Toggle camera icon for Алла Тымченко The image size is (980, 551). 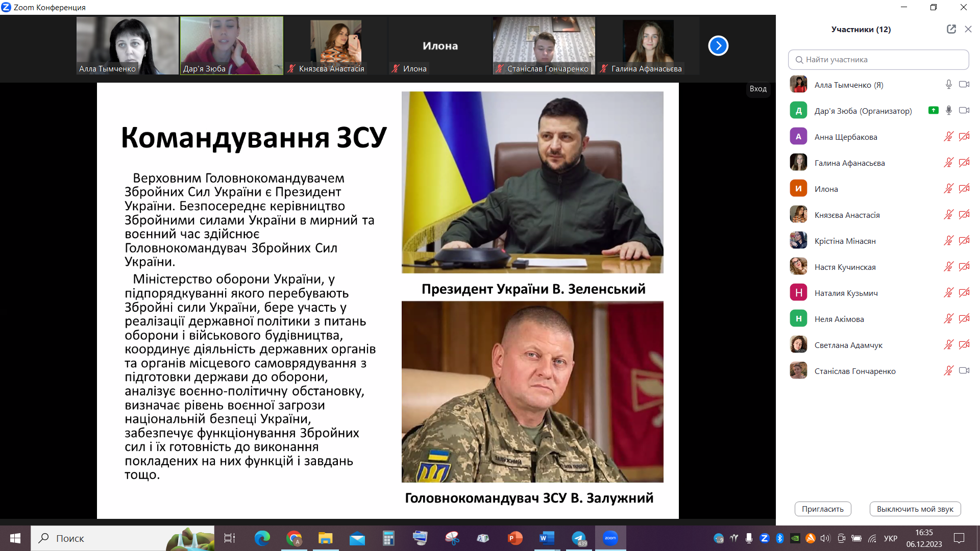point(964,85)
